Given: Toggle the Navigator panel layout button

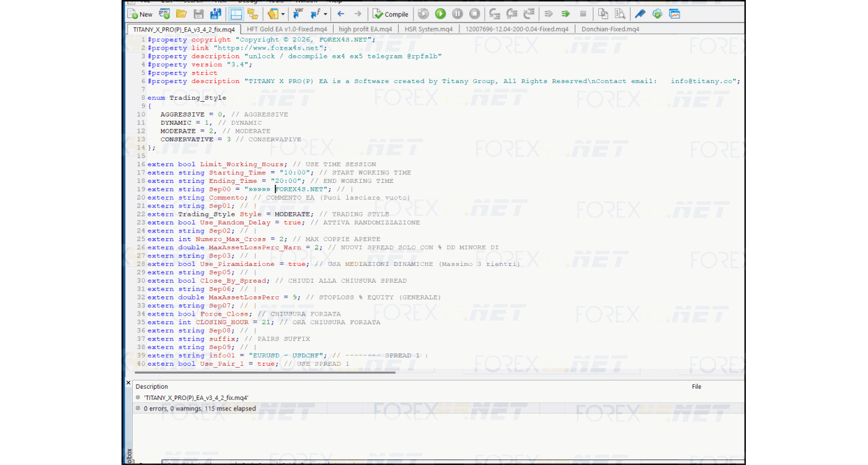Looking at the screenshot, I should (x=236, y=14).
